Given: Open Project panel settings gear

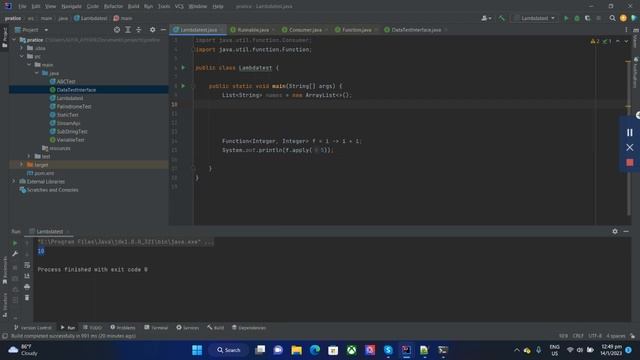Looking at the screenshot, I should click(152, 30).
